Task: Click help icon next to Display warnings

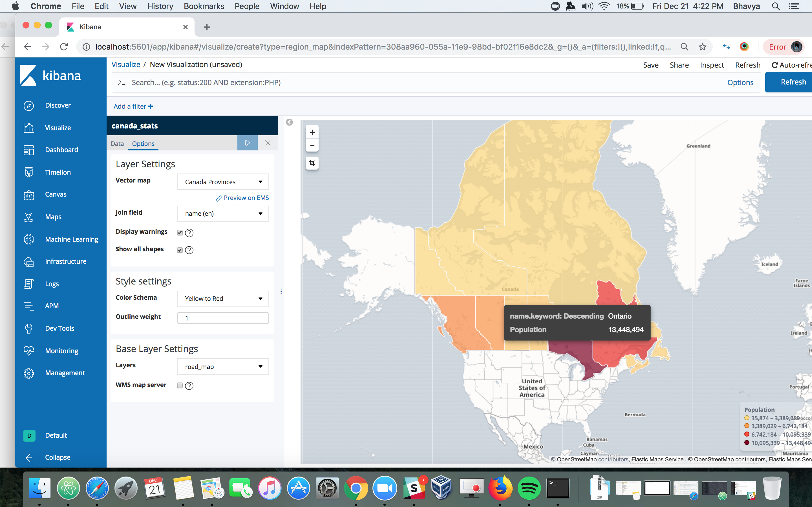Action: click(189, 233)
